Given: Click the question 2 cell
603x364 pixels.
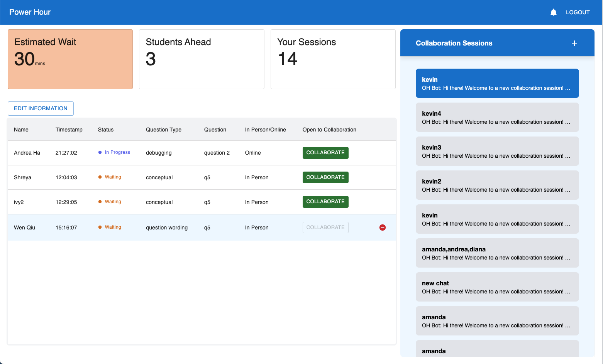Looking at the screenshot, I should tap(217, 153).
